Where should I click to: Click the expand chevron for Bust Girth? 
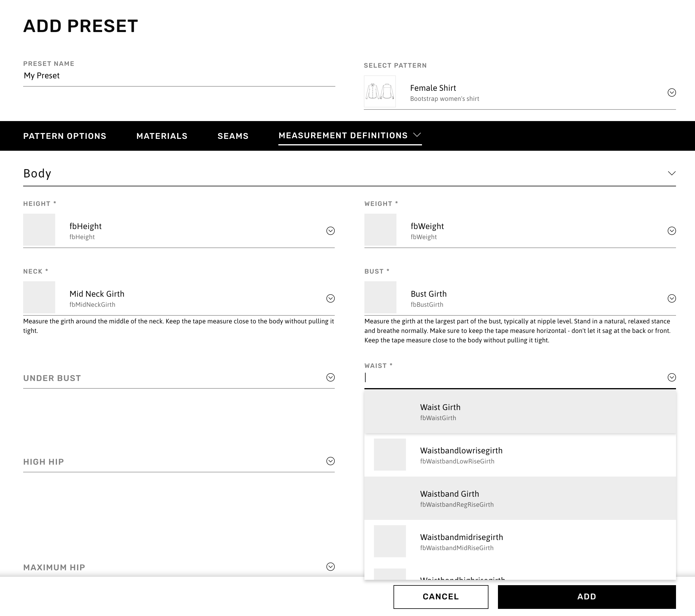coord(671,298)
